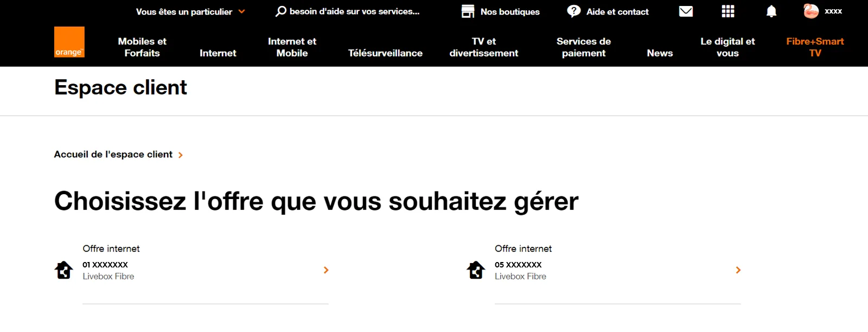Open the Le digital et vous menu
This screenshot has width=868, height=332.
727,47
